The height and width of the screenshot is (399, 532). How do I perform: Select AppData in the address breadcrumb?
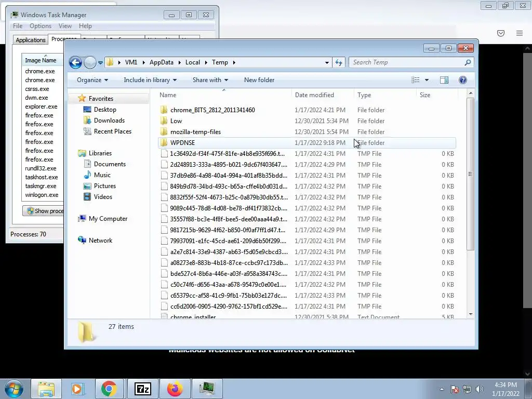[x=162, y=62]
